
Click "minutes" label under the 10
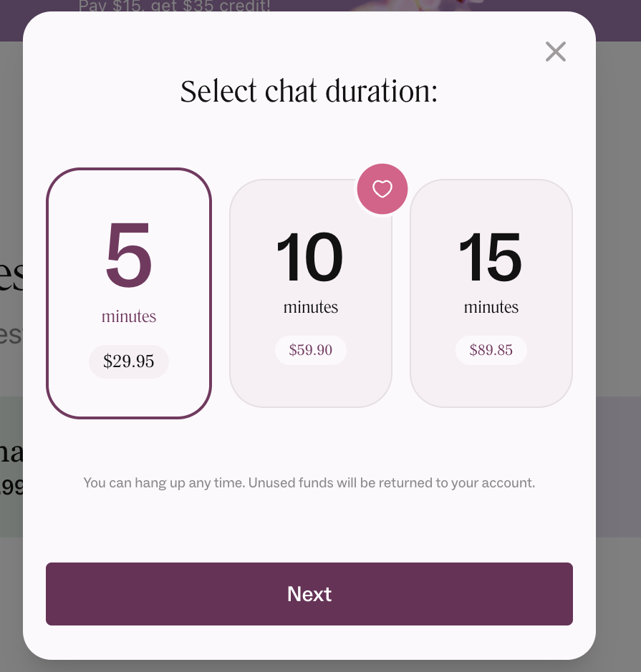tap(310, 307)
